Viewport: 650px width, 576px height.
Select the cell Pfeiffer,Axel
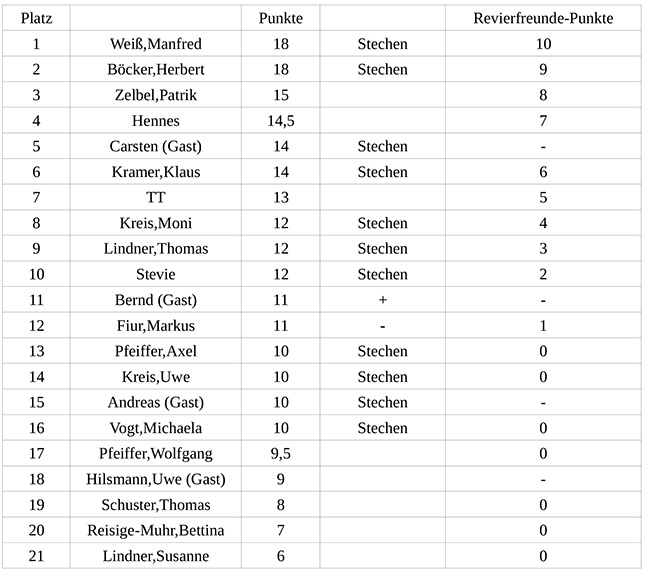156,351
